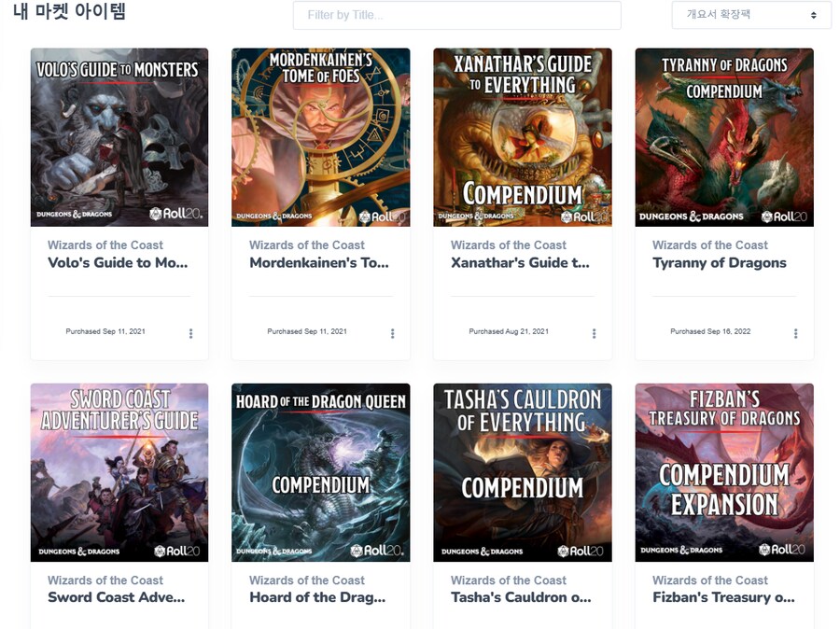Click the Hoard of the Drag... title link
Viewport: 840px width, 629px height.
point(317,597)
